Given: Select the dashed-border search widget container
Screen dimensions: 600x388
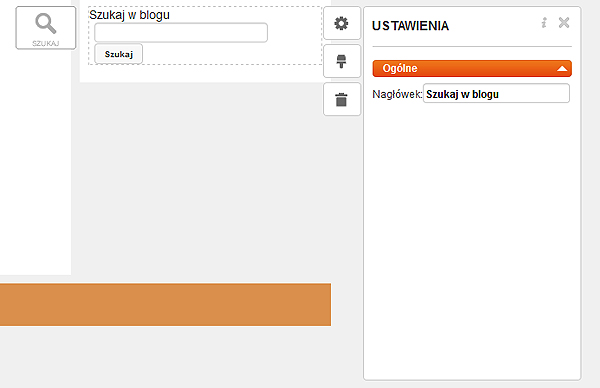Looking at the screenshot, I should tap(205, 36).
